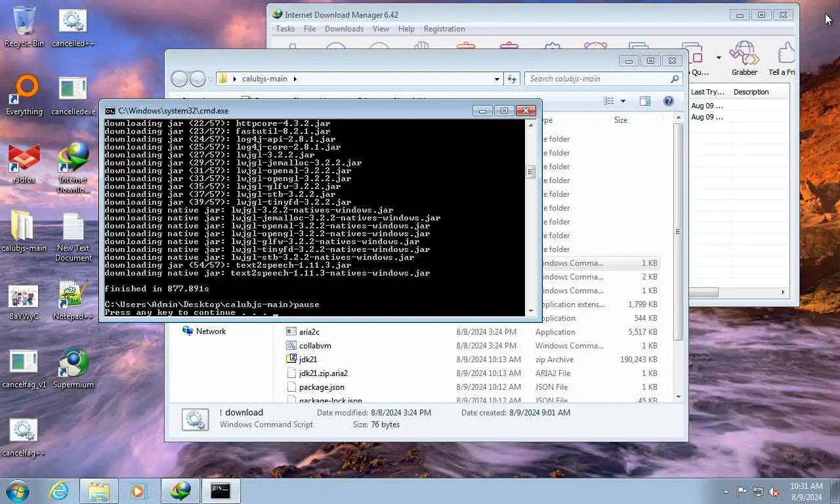Open the Windows Start button

[x=18, y=490]
